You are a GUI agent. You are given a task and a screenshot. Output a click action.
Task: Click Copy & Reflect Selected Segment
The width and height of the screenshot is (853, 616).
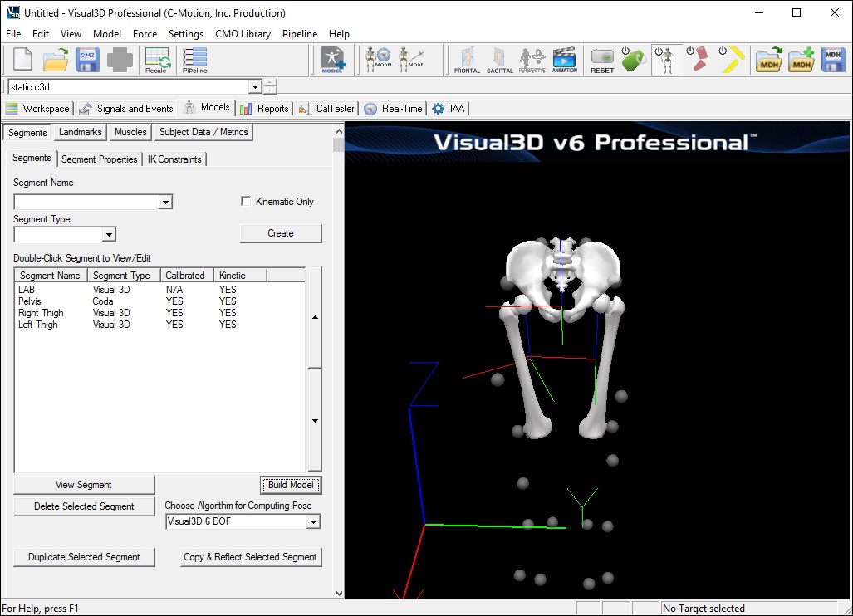click(250, 557)
